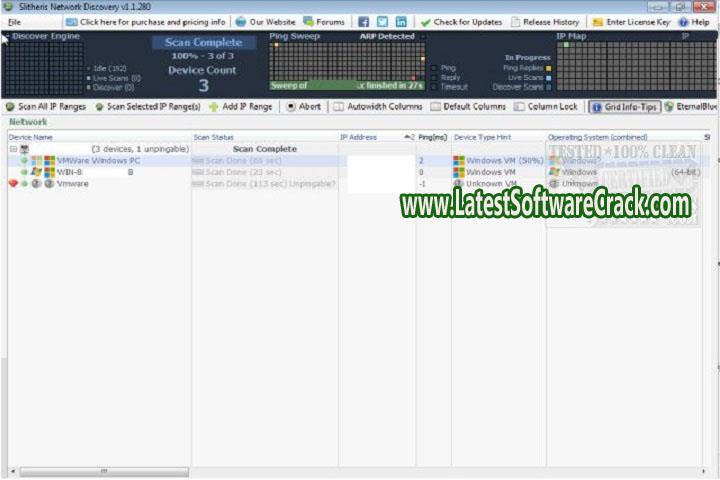Click 'Windows VM (50%)' device type cell

499,161
